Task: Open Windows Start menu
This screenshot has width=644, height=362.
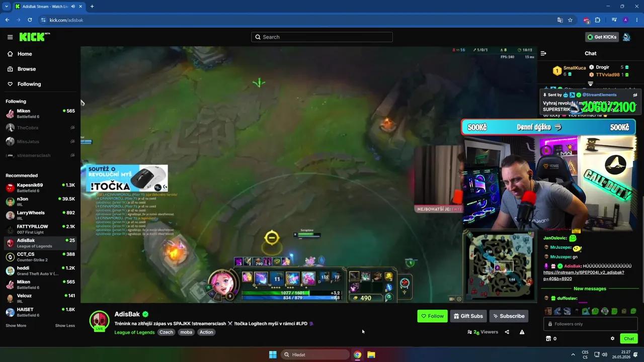Action: tap(273, 354)
